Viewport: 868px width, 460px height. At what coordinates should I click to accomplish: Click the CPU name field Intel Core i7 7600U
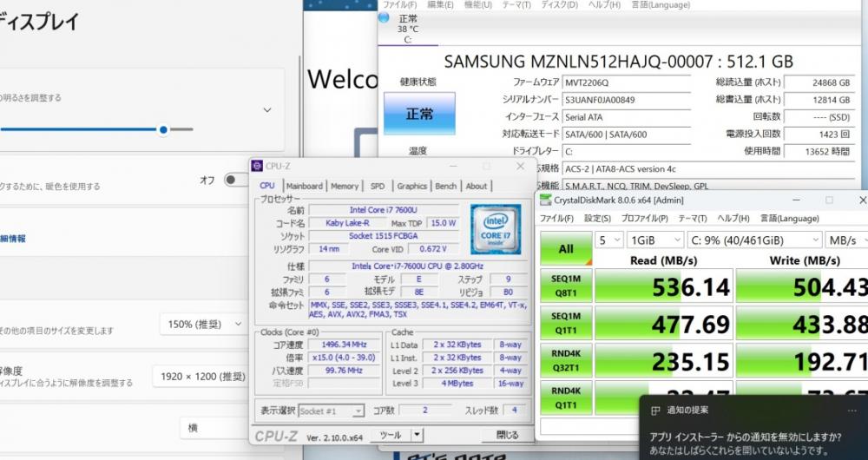(x=384, y=210)
